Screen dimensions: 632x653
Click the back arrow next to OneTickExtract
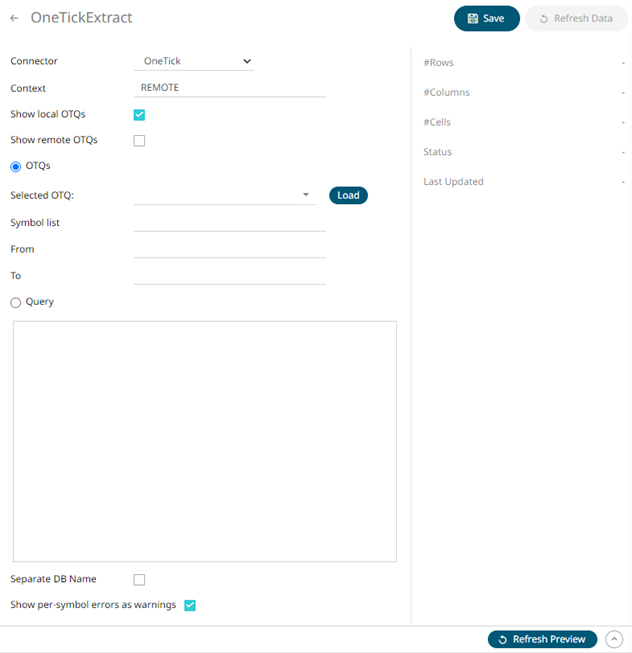point(15,18)
